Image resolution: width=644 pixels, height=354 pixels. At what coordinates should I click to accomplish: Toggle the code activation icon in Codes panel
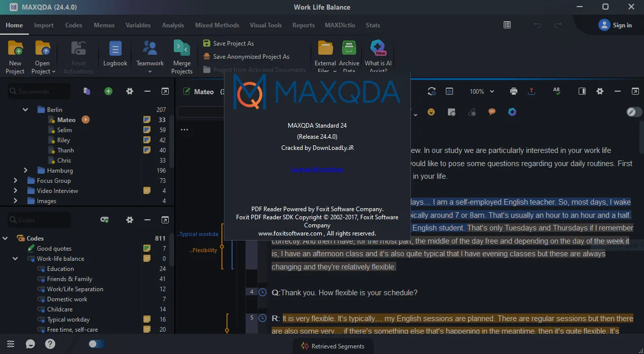coord(104,220)
